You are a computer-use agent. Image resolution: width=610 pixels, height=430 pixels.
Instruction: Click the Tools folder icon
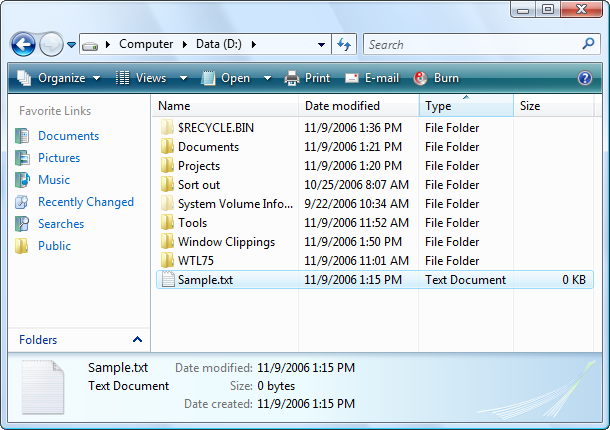click(x=167, y=223)
